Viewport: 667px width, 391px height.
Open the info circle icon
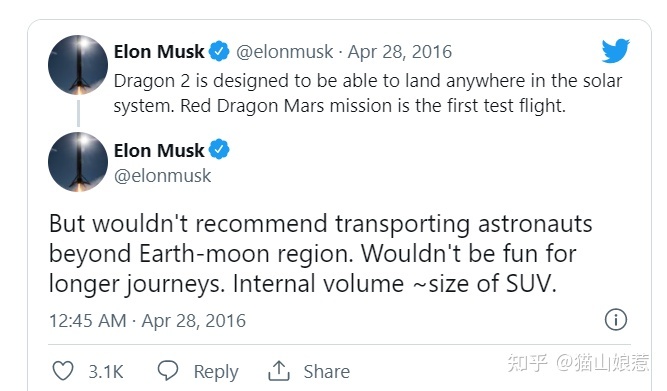point(616,319)
